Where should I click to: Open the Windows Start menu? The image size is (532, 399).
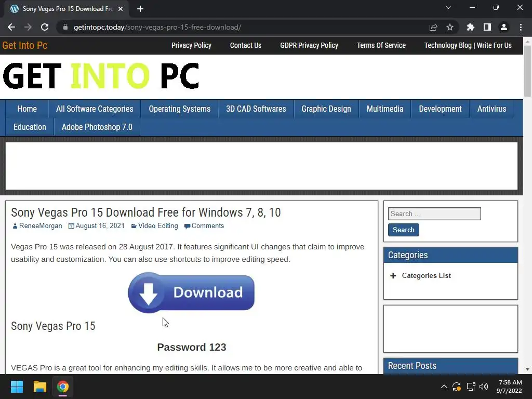pyautogui.click(x=17, y=387)
